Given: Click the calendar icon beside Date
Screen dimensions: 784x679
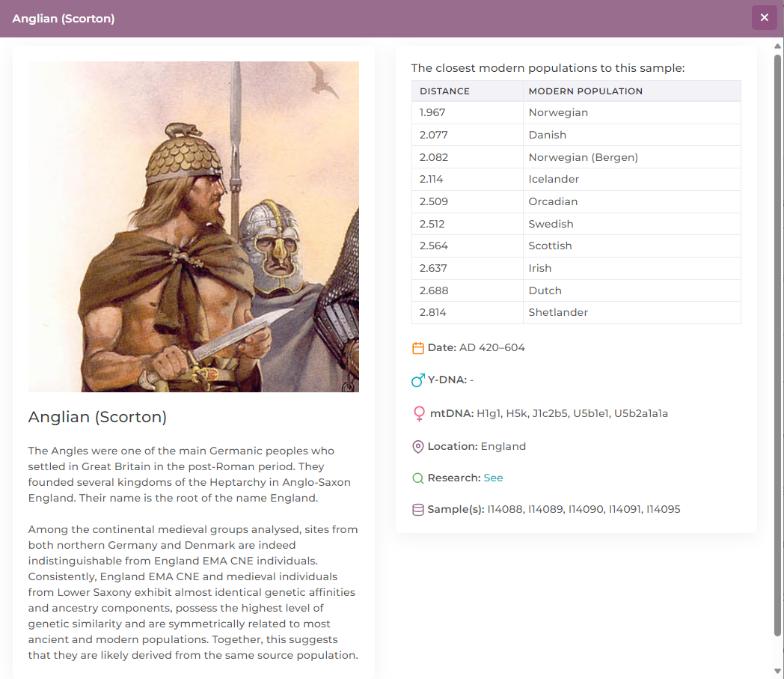Looking at the screenshot, I should (417, 348).
